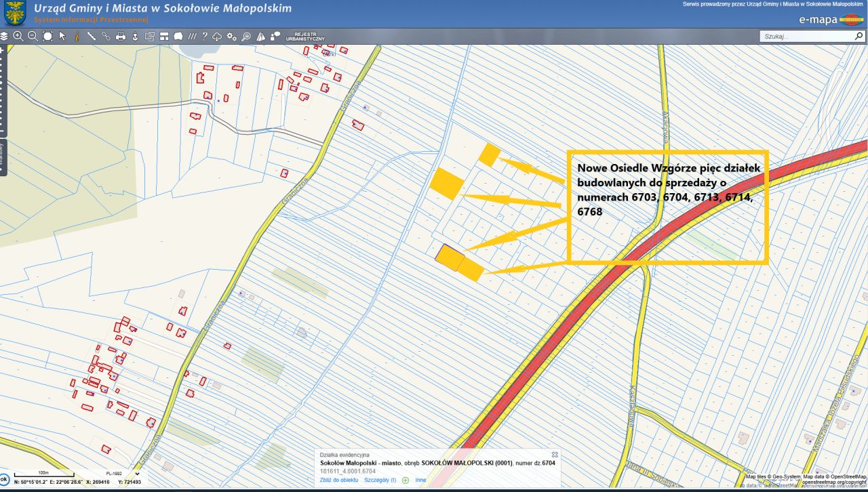This screenshot has height=492, width=868.
Task: Click the OpenStreetMap copyright attribution link
Action: pos(834,483)
